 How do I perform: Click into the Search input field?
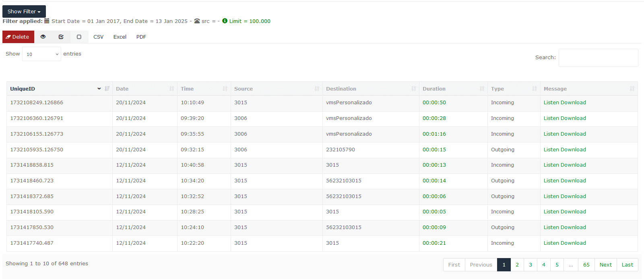point(598,58)
